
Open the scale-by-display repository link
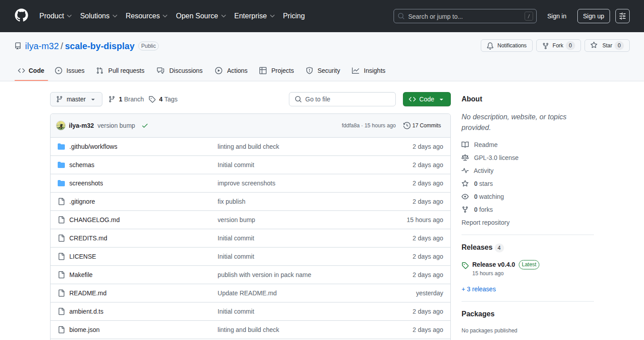point(100,46)
